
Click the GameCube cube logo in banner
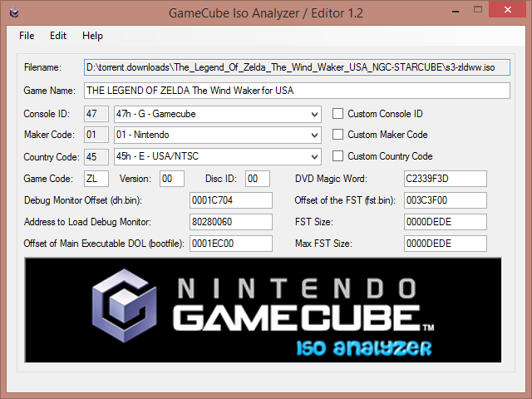coord(124,306)
